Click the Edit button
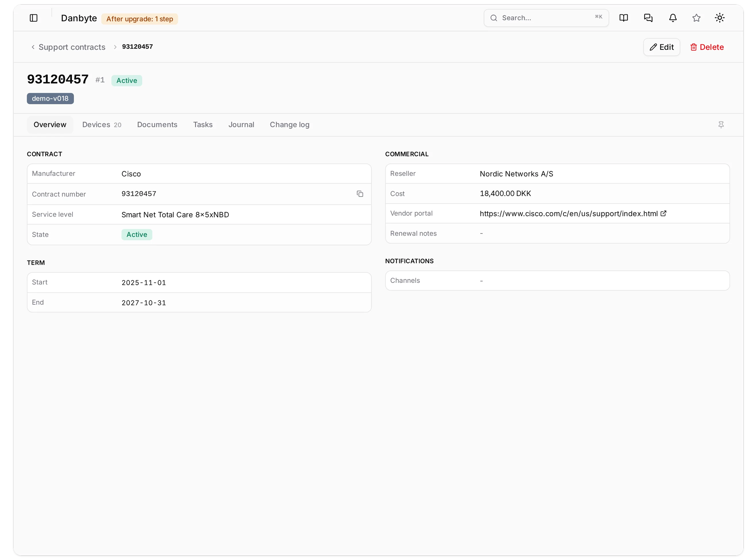Screen dimensions: 748x560 (661, 47)
